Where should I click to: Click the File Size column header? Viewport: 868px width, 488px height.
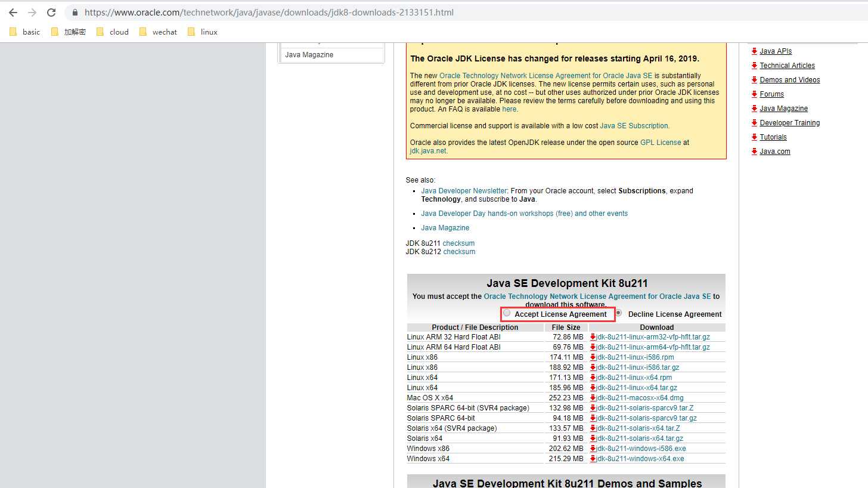566,328
